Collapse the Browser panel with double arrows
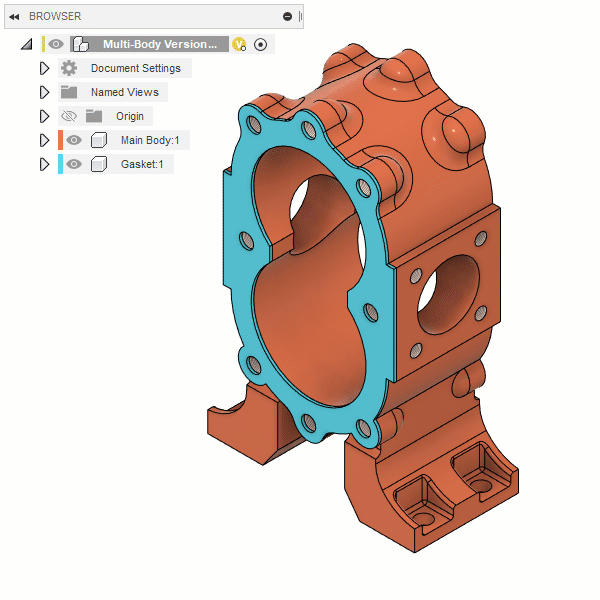Screen dimensions: 600x600 tap(14, 16)
